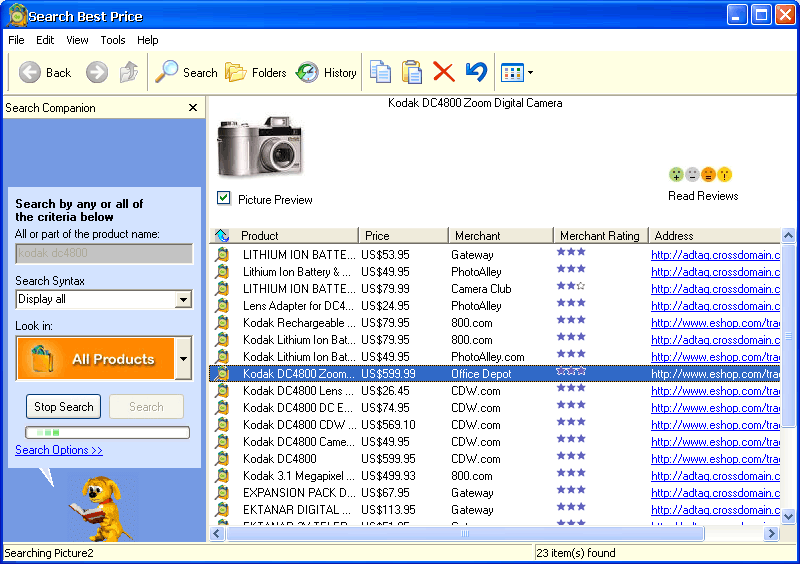Image resolution: width=800 pixels, height=564 pixels.
Task: Select the EKTANAR DIGITAL US$113.95 row
Action: coord(495,509)
